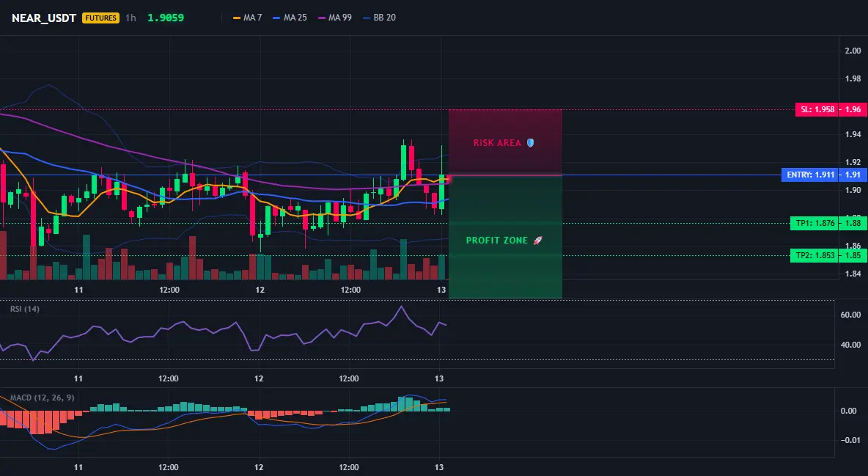Click the 12 date label under MACD panel
The width and height of the screenshot is (868, 476).
coord(259,467)
